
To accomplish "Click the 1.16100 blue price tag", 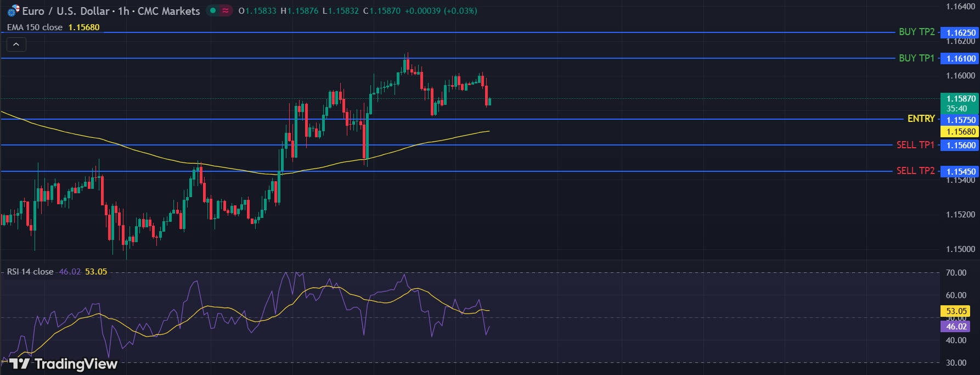I will (961, 59).
